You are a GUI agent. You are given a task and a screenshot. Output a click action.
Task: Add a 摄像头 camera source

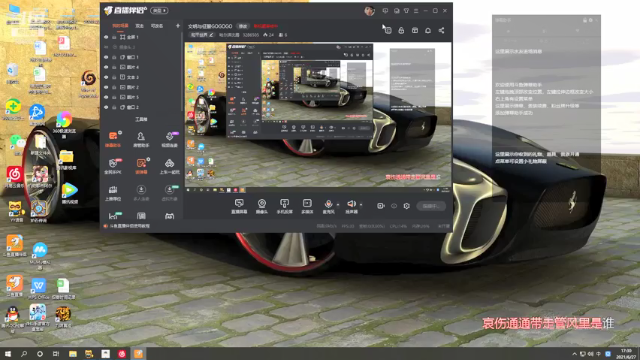(x=262, y=206)
